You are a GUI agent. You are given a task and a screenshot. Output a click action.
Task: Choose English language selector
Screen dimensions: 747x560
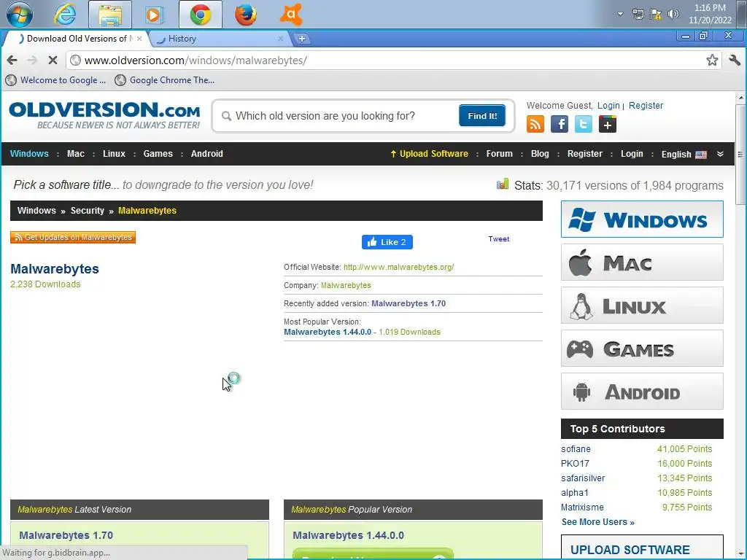tap(684, 155)
